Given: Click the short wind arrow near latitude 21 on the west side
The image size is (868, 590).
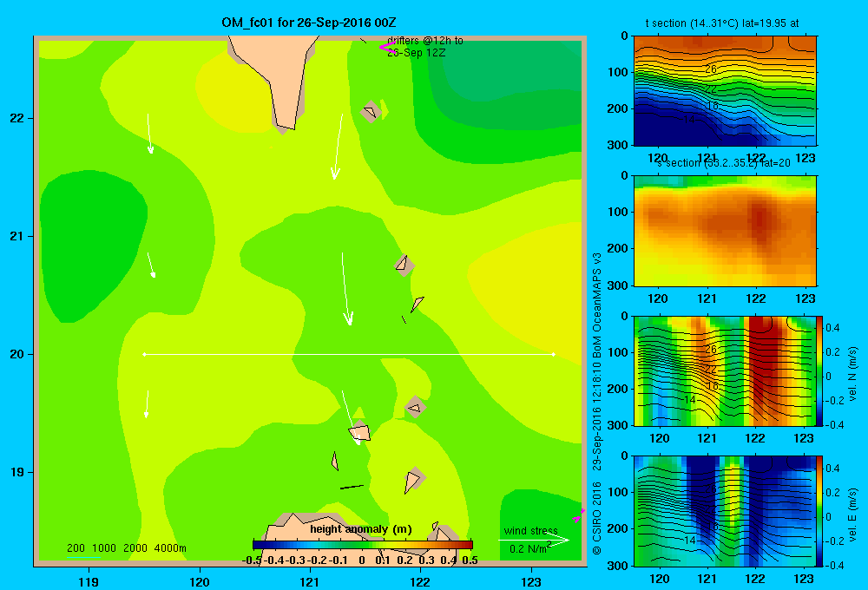Looking at the screenshot, I should [151, 265].
